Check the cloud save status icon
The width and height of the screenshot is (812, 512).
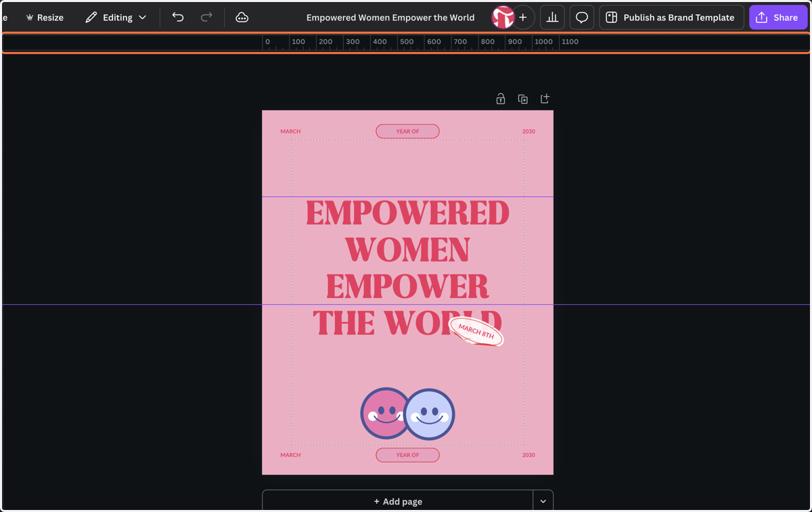(242, 18)
